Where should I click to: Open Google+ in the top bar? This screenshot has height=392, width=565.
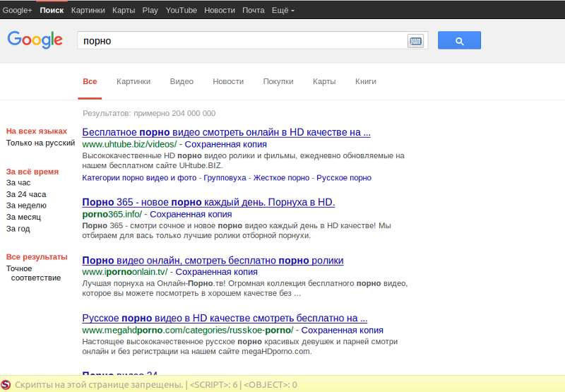point(17,11)
